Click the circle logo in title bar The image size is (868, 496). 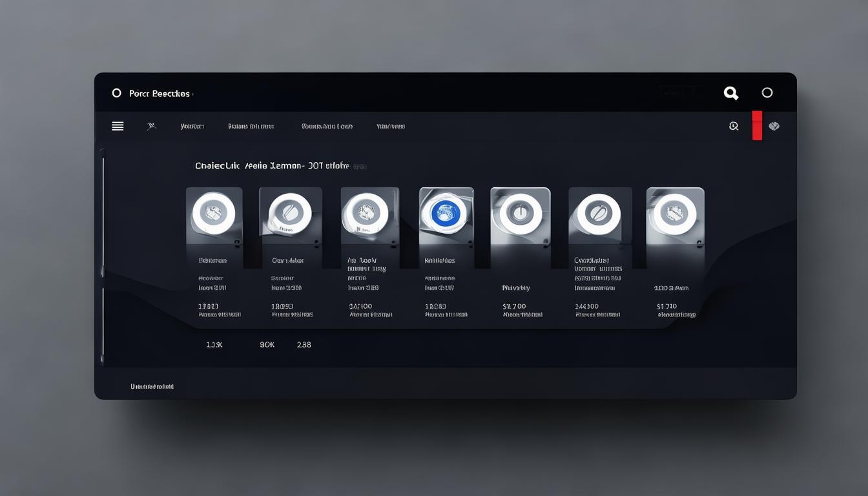tap(117, 93)
